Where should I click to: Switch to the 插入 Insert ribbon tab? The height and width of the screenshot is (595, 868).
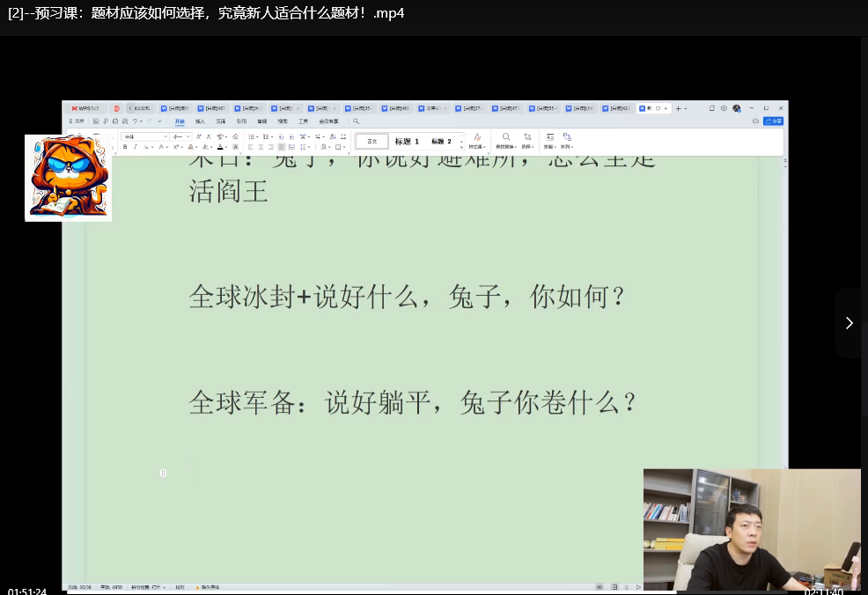[200, 121]
